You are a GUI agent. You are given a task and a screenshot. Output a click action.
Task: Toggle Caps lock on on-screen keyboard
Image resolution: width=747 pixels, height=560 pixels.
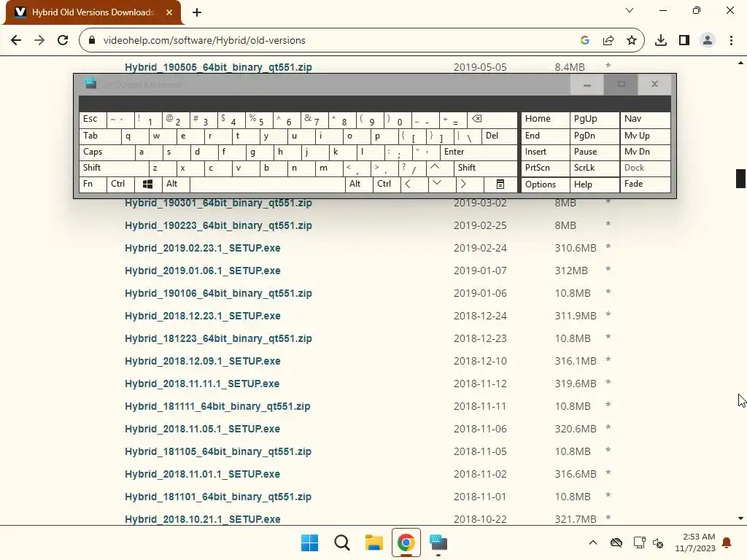[107, 152]
